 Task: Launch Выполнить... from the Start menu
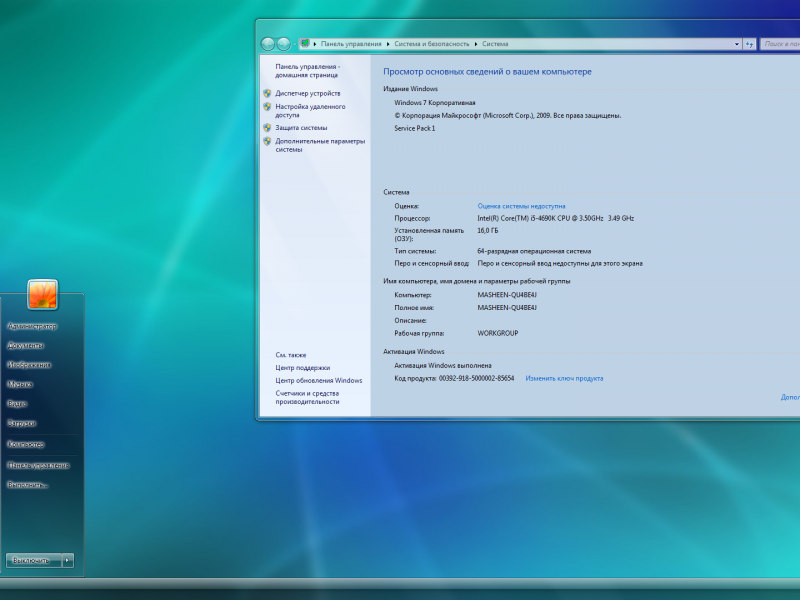[28, 485]
